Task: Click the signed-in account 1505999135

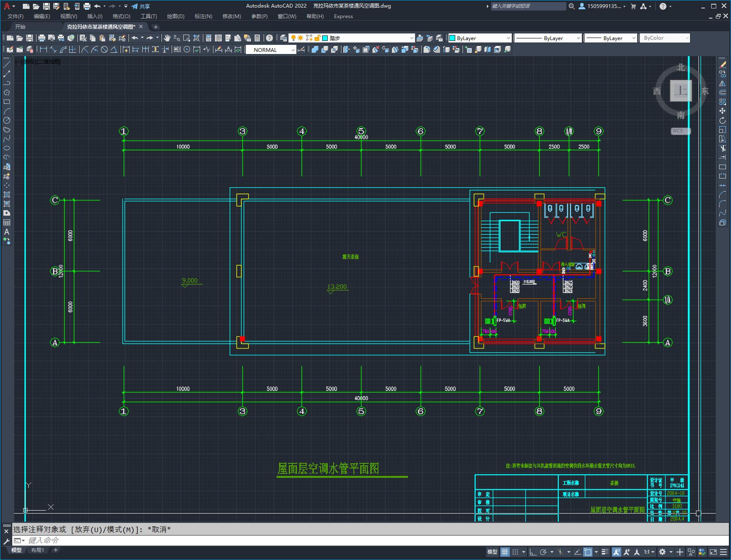Action: [x=602, y=6]
